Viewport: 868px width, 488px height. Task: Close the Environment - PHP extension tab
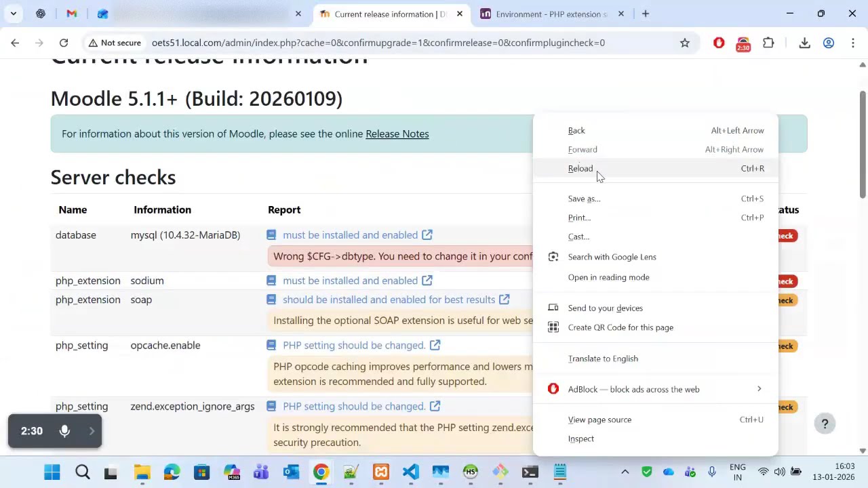click(x=620, y=14)
